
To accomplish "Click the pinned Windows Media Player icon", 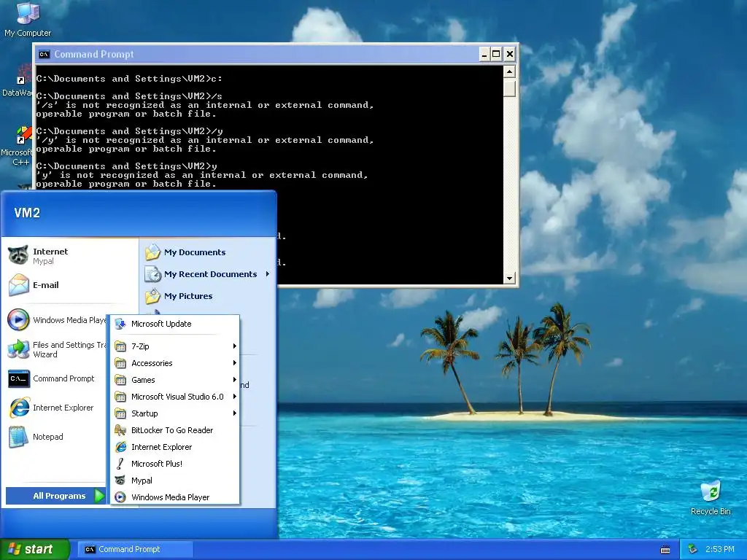I will 18,319.
